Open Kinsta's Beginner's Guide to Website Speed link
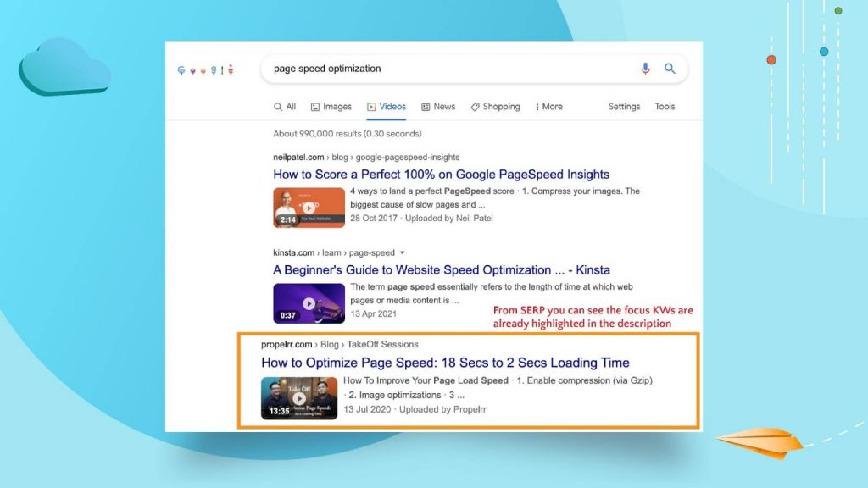The width and height of the screenshot is (868, 488). [442, 270]
